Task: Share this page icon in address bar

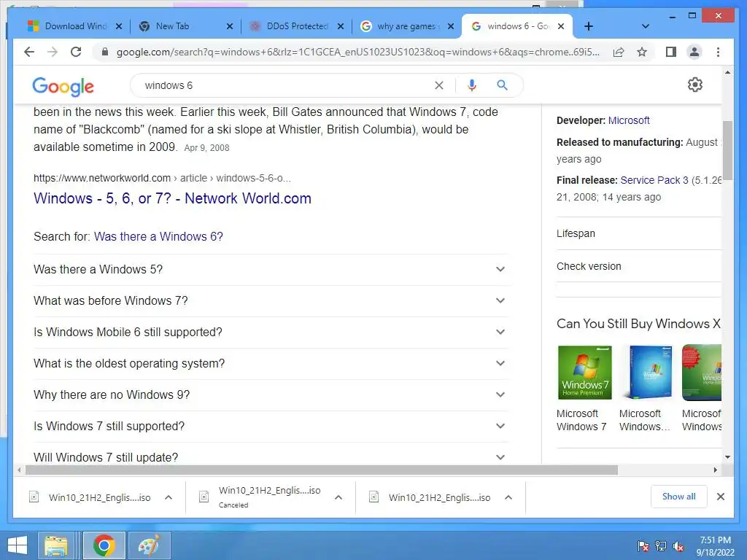Action: tap(619, 52)
